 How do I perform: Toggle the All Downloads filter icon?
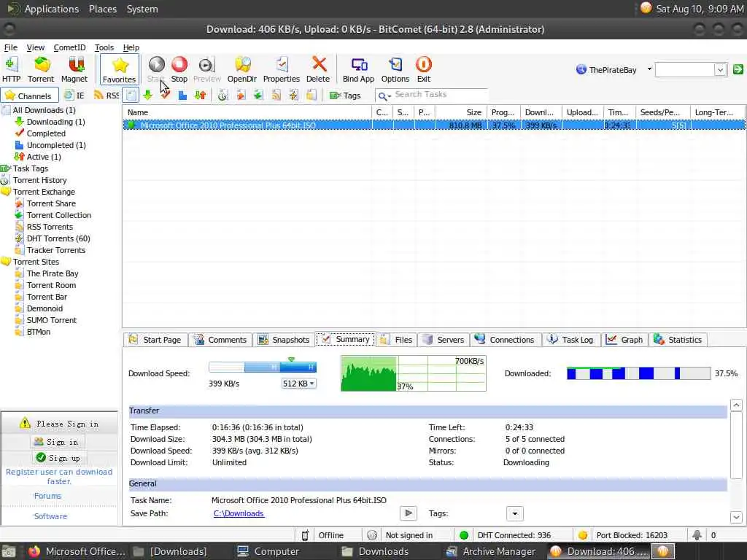(x=131, y=96)
